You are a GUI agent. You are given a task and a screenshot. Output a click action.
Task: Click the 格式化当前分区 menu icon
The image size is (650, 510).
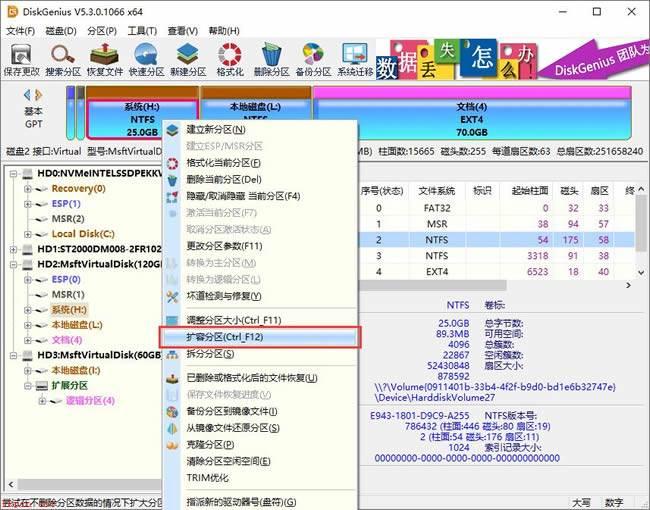pos(172,163)
